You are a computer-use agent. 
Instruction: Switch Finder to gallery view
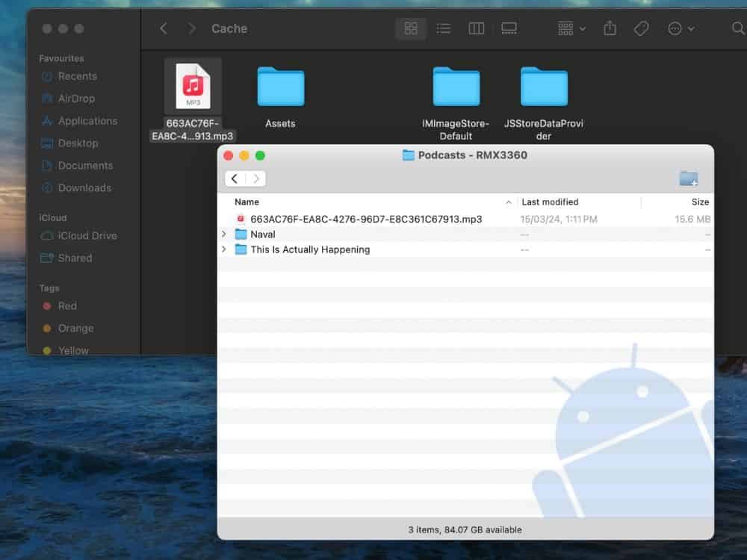tap(509, 28)
